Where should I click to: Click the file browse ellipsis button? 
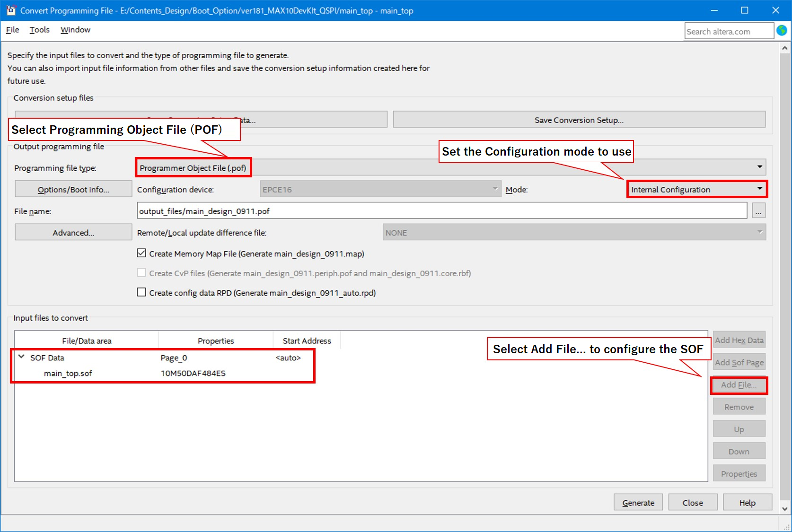tap(758, 211)
